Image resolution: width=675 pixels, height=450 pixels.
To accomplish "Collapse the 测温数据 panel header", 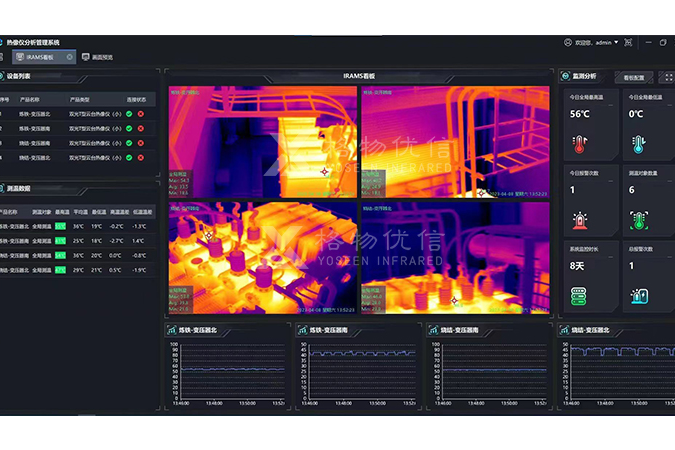I will (x=18, y=187).
